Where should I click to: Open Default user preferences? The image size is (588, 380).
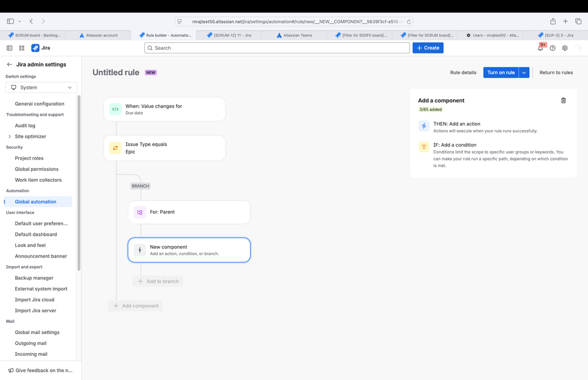point(41,224)
